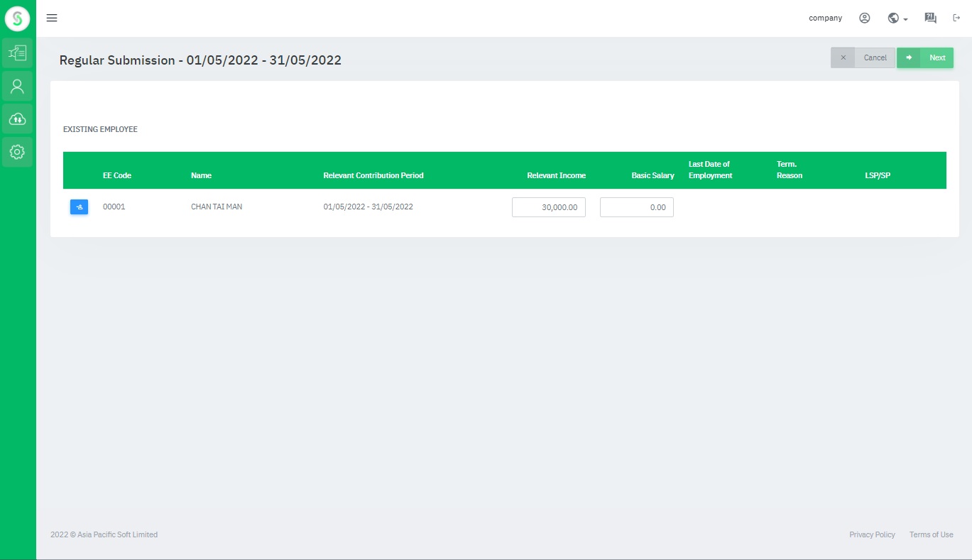Click the EXISTING EMPLOYEE section label

tap(100, 130)
